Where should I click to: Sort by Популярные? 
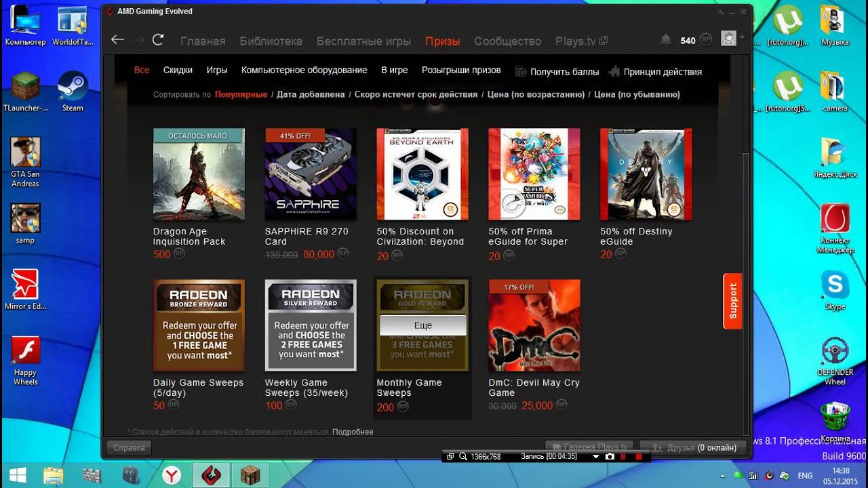pyautogui.click(x=241, y=95)
